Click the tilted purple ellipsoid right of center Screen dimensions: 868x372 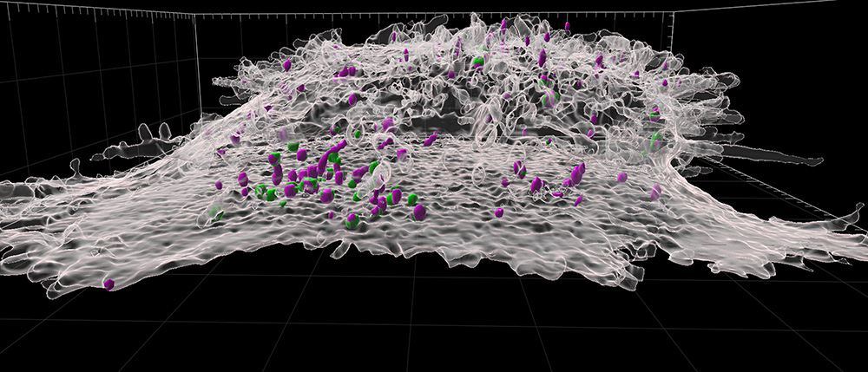tap(577, 174)
